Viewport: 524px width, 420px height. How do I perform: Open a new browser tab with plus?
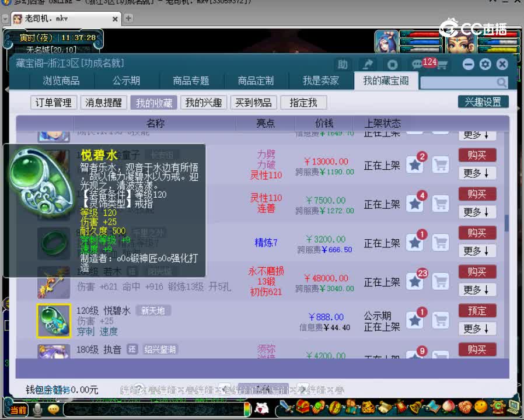(x=128, y=19)
